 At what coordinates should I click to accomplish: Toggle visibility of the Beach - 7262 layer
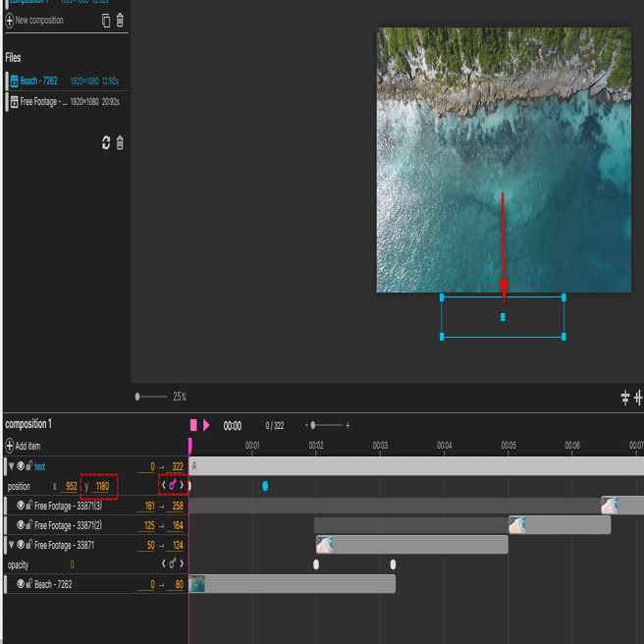[x=21, y=584]
